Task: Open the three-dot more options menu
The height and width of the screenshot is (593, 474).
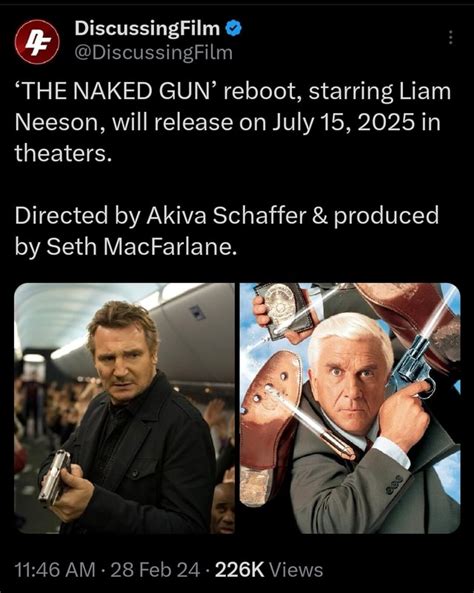Action: 451,37
